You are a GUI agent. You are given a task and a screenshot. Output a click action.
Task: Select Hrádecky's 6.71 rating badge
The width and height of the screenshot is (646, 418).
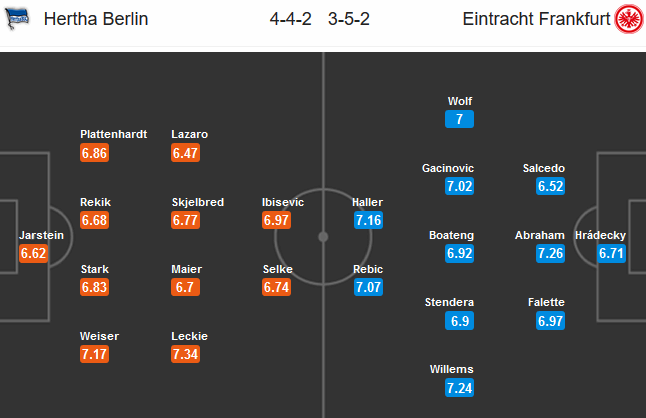coord(611,254)
